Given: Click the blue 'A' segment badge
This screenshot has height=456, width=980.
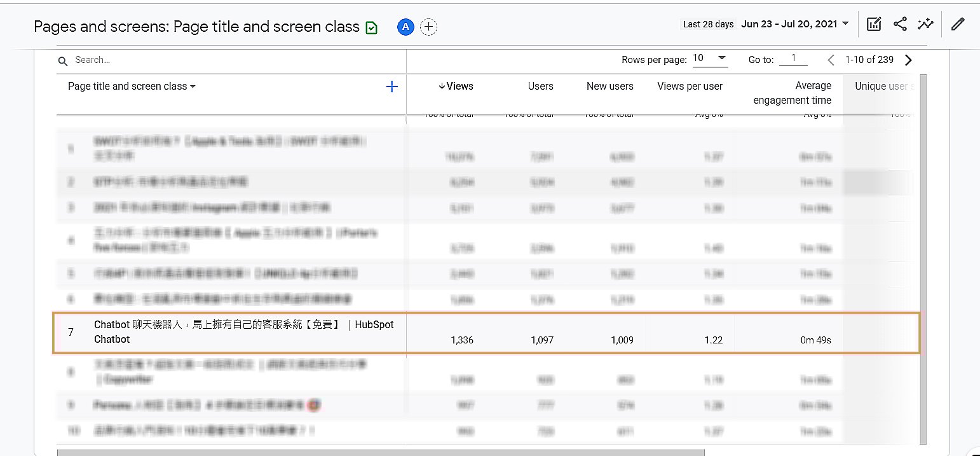Looking at the screenshot, I should click(405, 27).
